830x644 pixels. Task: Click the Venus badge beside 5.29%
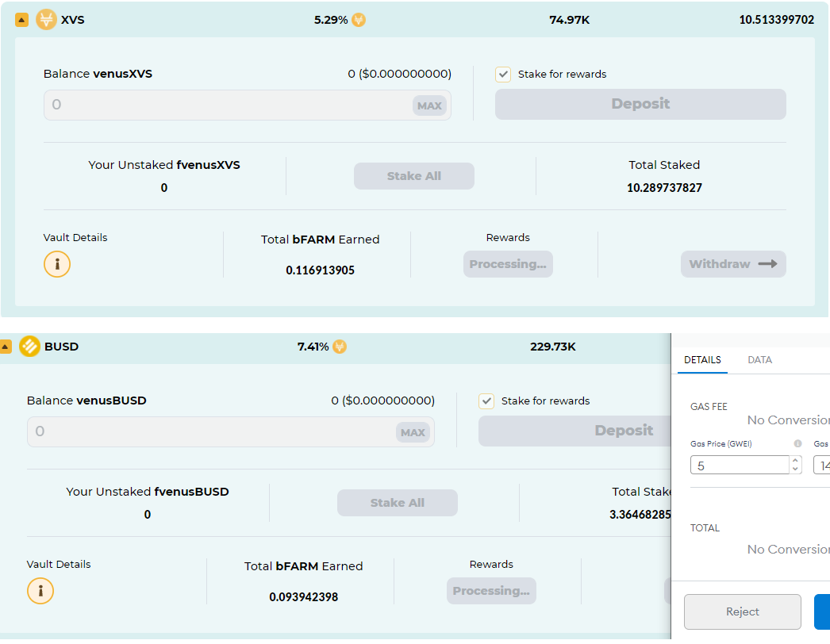(x=359, y=20)
